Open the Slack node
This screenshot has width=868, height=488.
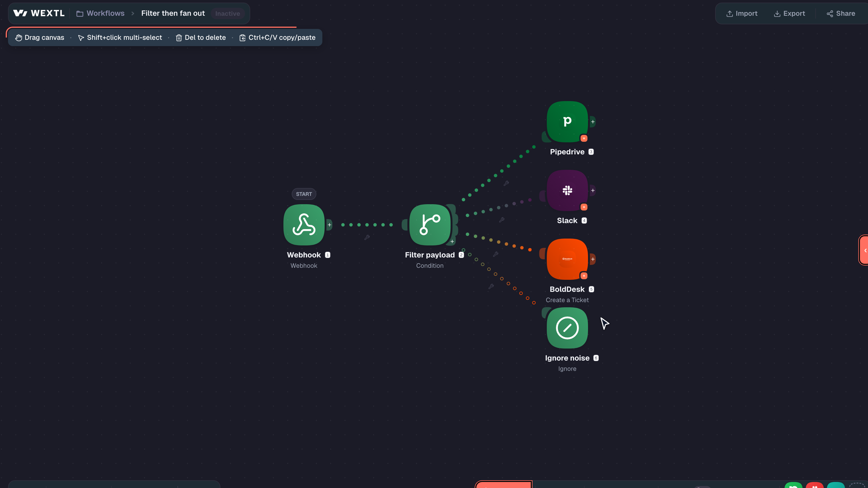[567, 190]
